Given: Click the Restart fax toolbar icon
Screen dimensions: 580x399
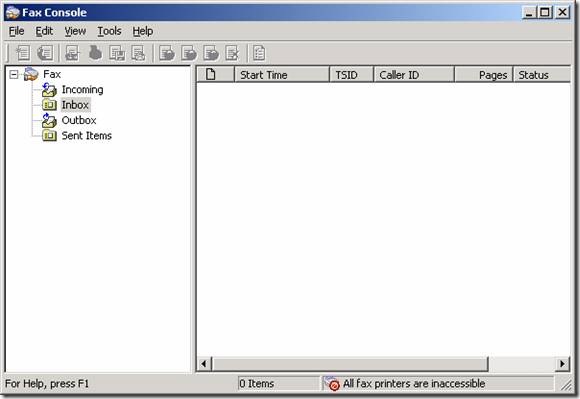Looking at the screenshot, I should pyautogui.click(x=211, y=53).
